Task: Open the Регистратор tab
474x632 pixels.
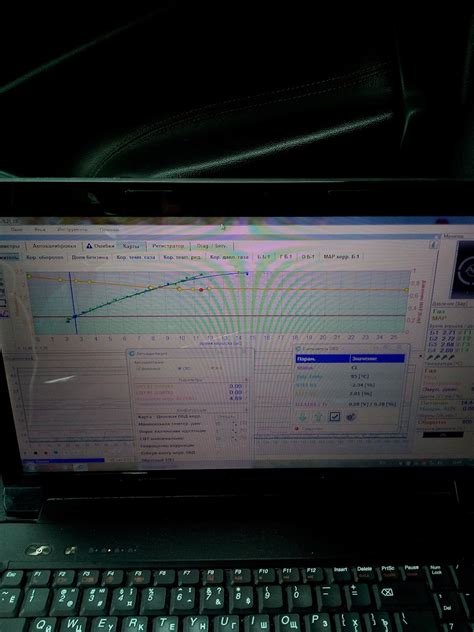Action: pos(168,246)
